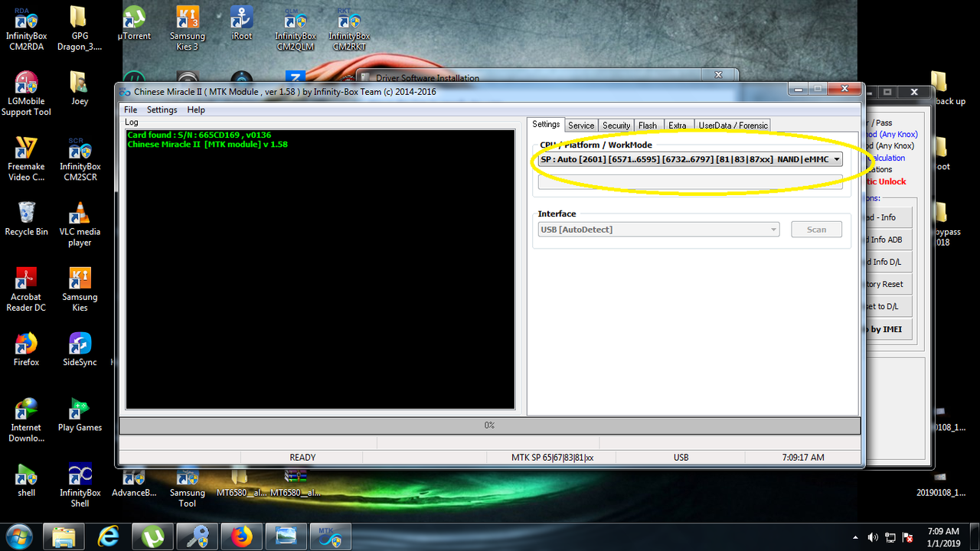This screenshot has width=980, height=551.
Task: Open the Joey folder on desktop
Action: tap(80, 89)
